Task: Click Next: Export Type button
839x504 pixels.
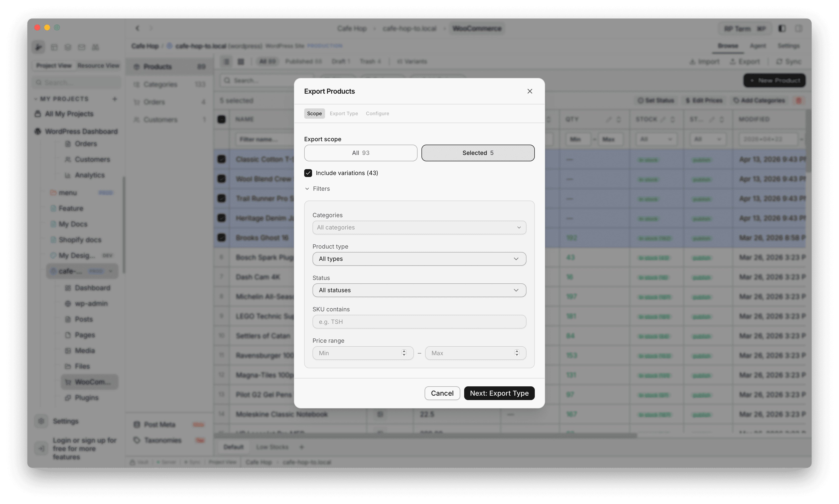Action: pyautogui.click(x=499, y=393)
